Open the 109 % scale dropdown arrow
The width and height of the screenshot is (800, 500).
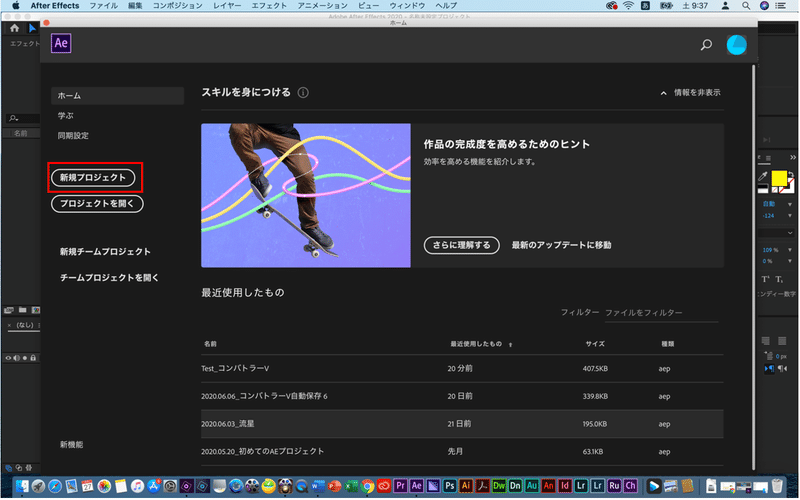(790, 250)
